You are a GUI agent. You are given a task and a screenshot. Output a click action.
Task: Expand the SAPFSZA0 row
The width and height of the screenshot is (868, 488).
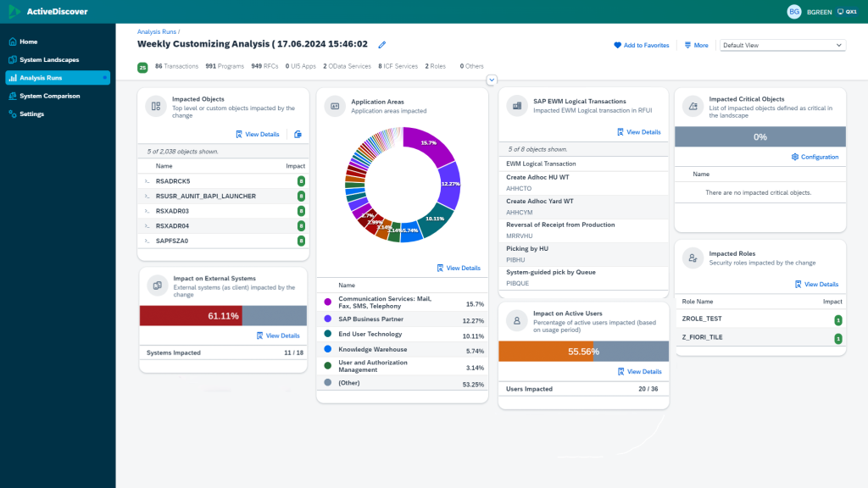point(147,241)
